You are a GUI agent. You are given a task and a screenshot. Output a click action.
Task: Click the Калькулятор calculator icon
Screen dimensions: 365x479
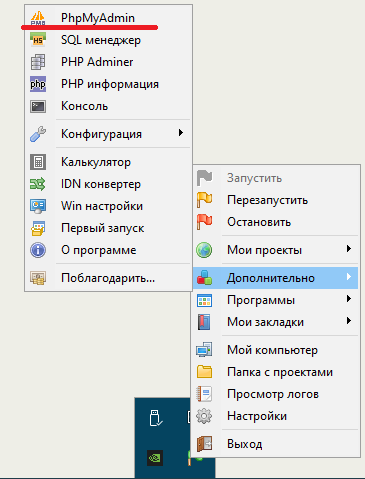38,162
